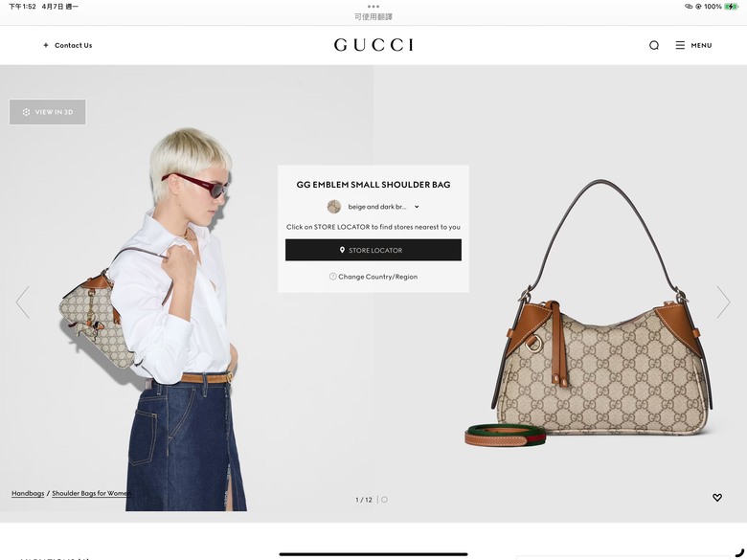Click the VIEW IN 3D button
Viewport: 747px width, 560px height.
[48, 112]
